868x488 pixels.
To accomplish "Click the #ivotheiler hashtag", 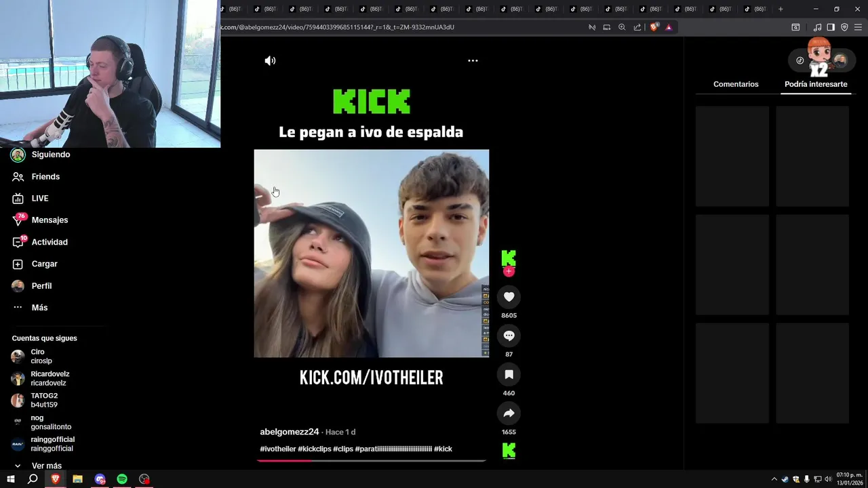I will (x=278, y=449).
